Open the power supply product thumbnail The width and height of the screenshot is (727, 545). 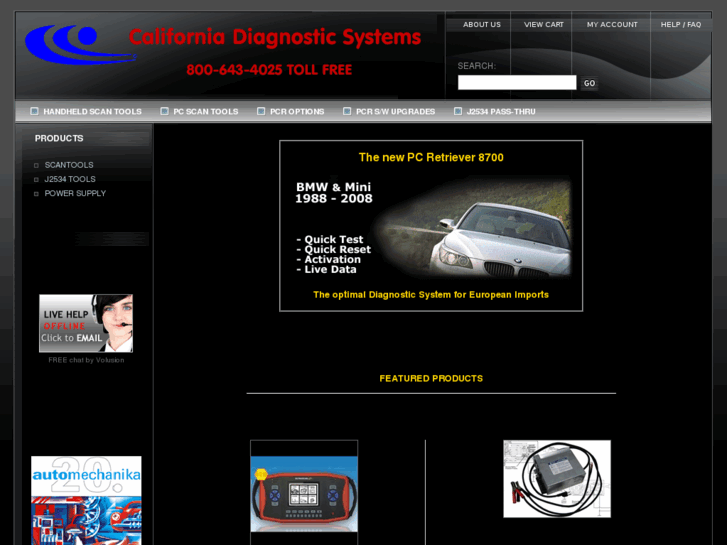557,479
